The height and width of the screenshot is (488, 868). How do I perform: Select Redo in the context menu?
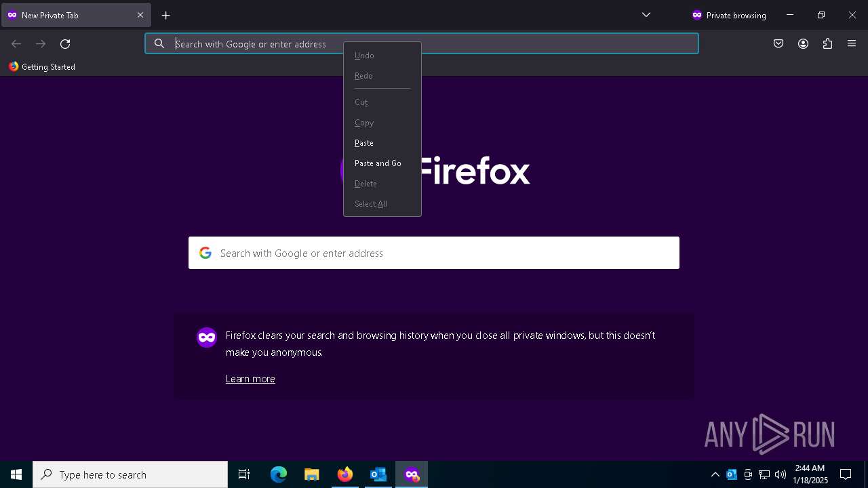tap(382, 76)
